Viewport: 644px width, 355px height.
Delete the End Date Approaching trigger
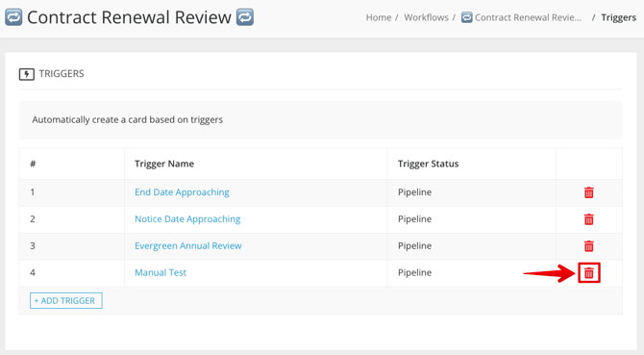pyautogui.click(x=588, y=192)
